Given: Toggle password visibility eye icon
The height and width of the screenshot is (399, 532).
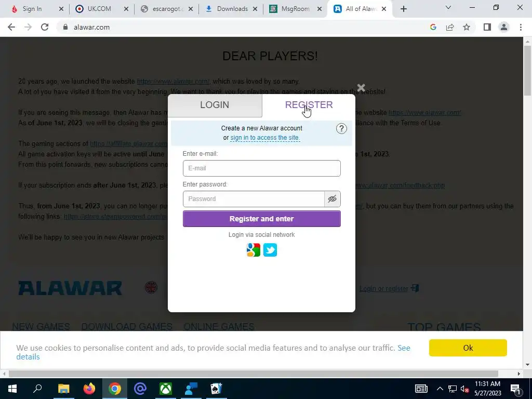Looking at the screenshot, I should [x=332, y=199].
